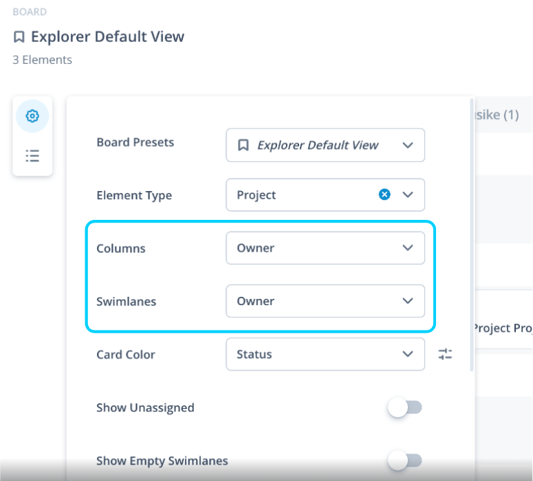Open the Columns dropdown set to Owner
This screenshot has width=533, height=481.
(x=325, y=248)
